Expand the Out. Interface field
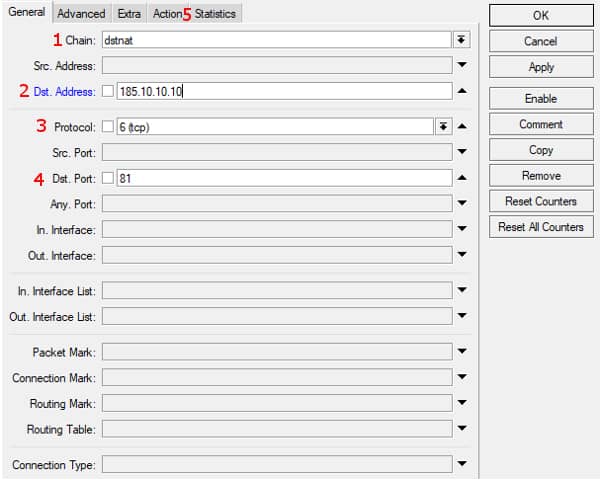 point(462,255)
